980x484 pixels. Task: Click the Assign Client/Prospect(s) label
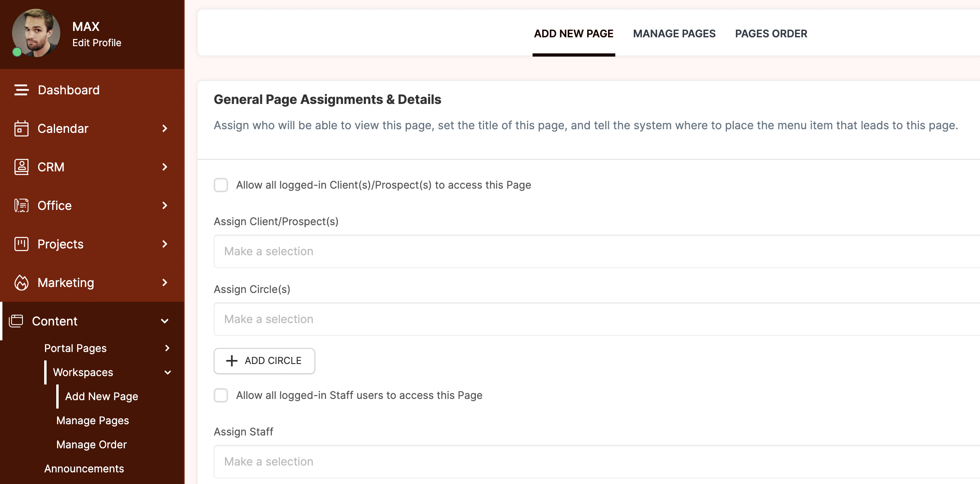click(276, 222)
